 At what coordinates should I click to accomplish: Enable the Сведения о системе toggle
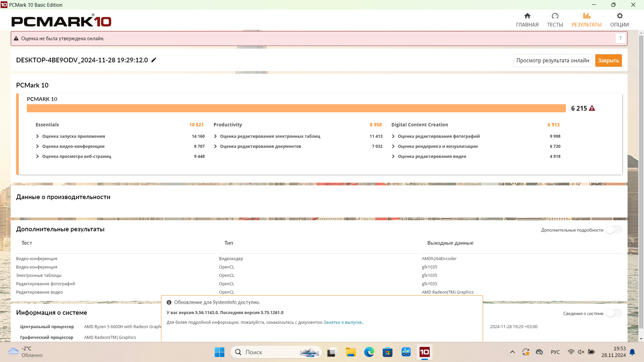(614, 313)
